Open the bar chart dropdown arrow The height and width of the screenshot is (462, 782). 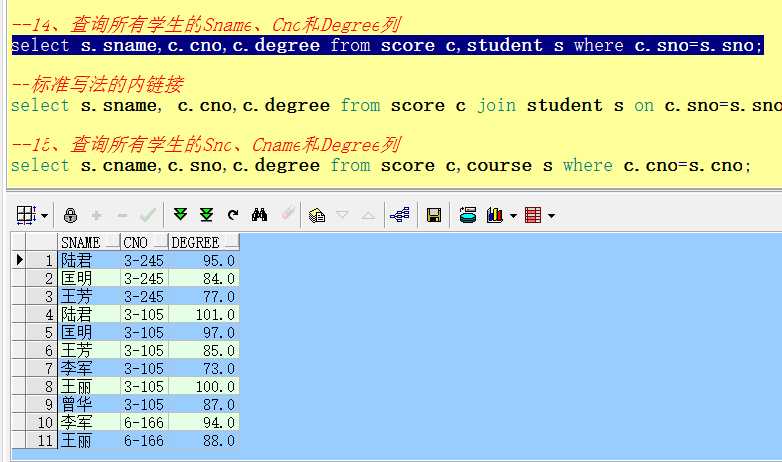(x=513, y=216)
